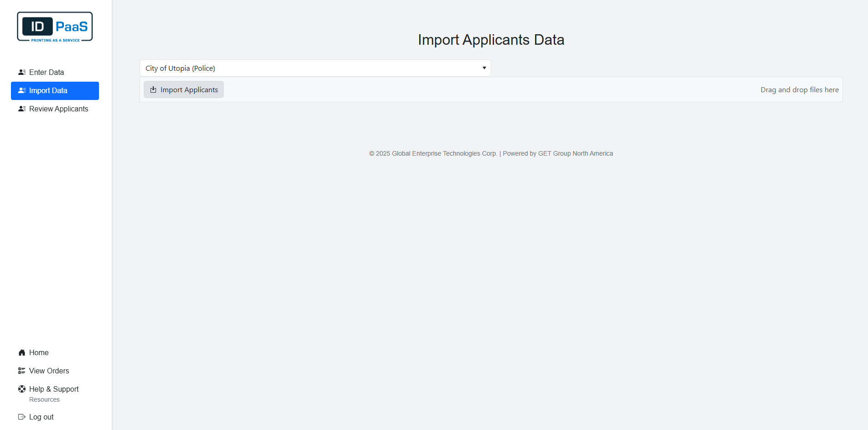868x430 pixels.
Task: Click the dropdown arrow next to City of Utopia
Action: [484, 68]
